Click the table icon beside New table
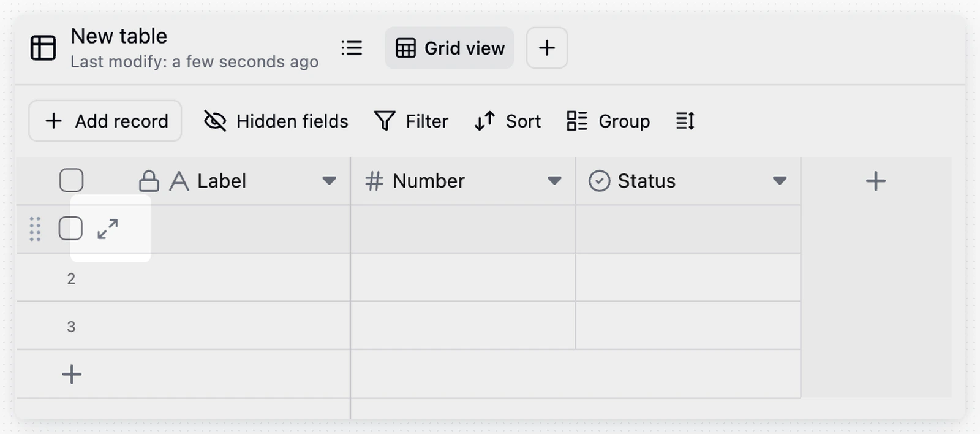This screenshot has height=434, width=980. (x=43, y=48)
